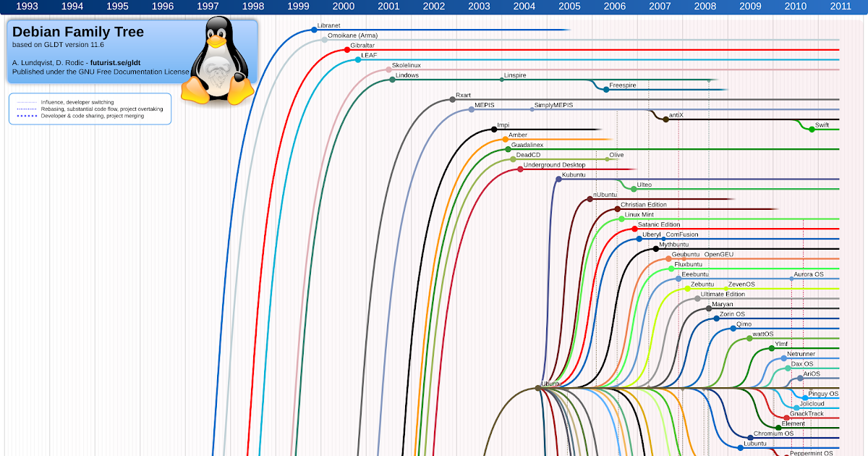Viewport: 868px width, 456px height.
Task: Select the Swift green node
Action: tap(812, 129)
